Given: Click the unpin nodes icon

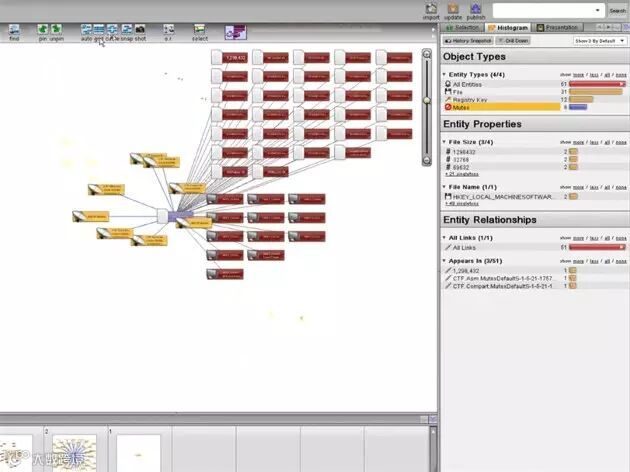Looking at the screenshot, I should click(56, 29).
